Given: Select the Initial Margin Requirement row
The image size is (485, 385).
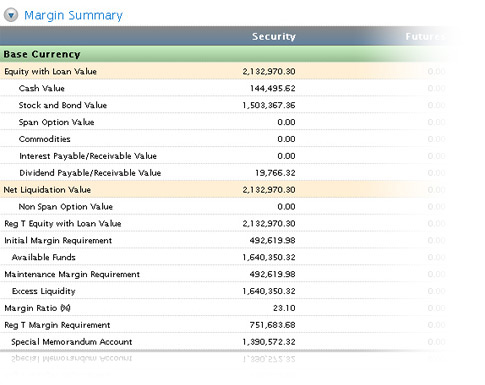Looking at the screenshot, I should [x=227, y=240].
